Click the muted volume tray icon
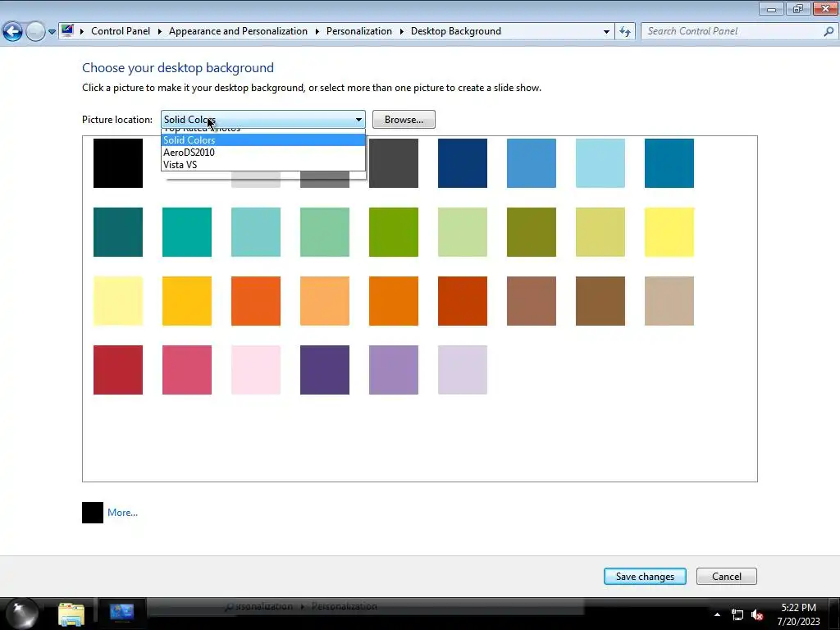The width and height of the screenshot is (840, 630). 757,615
